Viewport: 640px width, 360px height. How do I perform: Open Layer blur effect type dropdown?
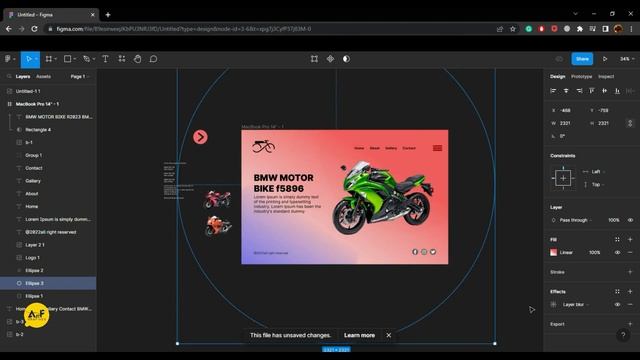point(576,304)
